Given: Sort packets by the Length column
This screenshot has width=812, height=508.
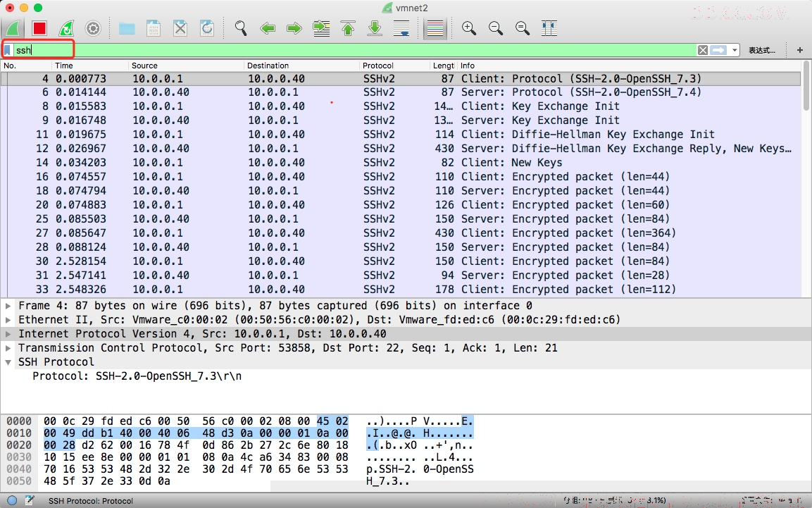Looking at the screenshot, I should (x=443, y=66).
